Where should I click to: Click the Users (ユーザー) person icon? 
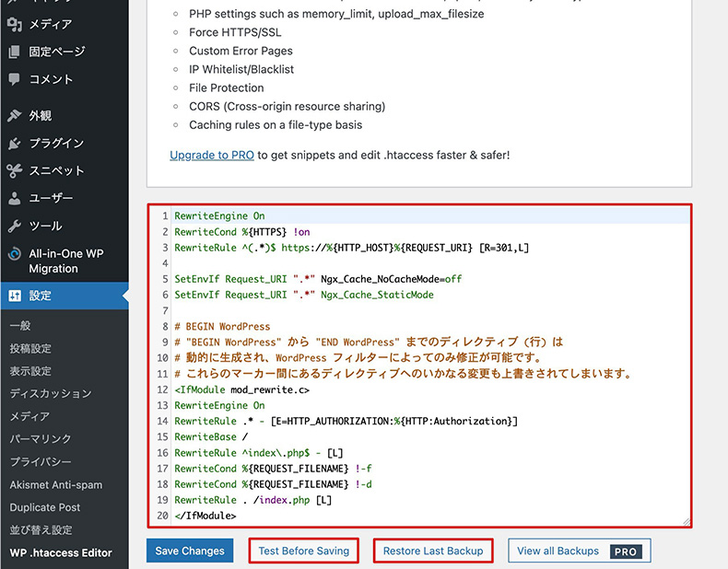(14, 198)
